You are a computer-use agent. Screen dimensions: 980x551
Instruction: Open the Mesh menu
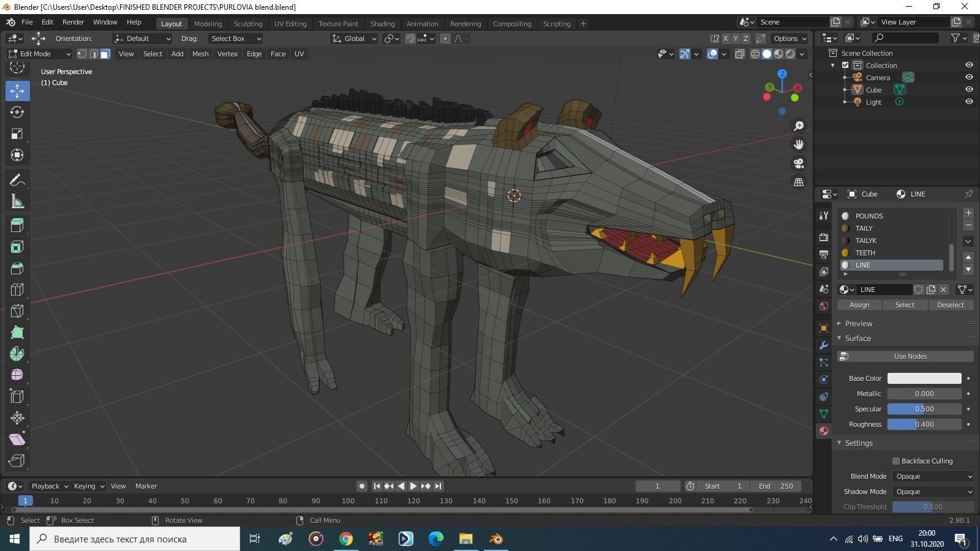pos(200,54)
